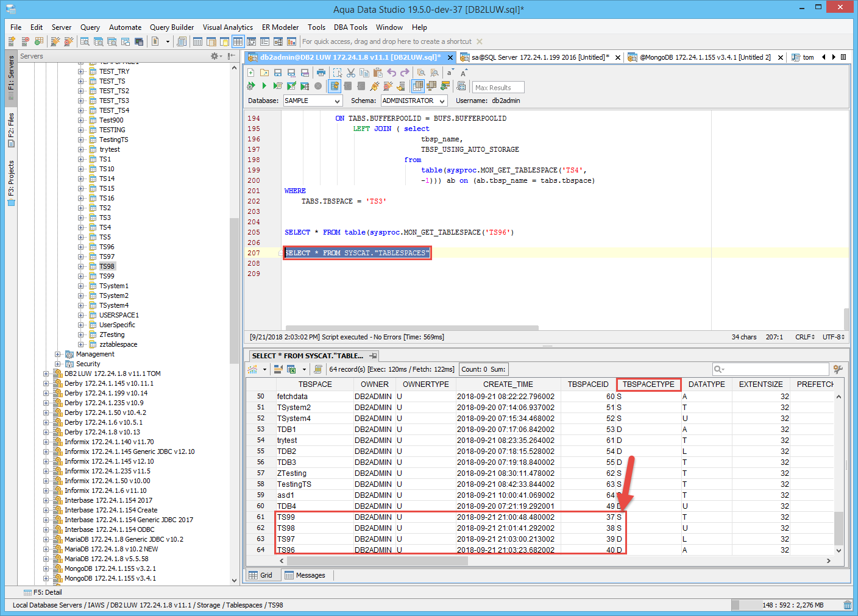
Task: Open the Servers panel gear settings
Action: (x=214, y=56)
